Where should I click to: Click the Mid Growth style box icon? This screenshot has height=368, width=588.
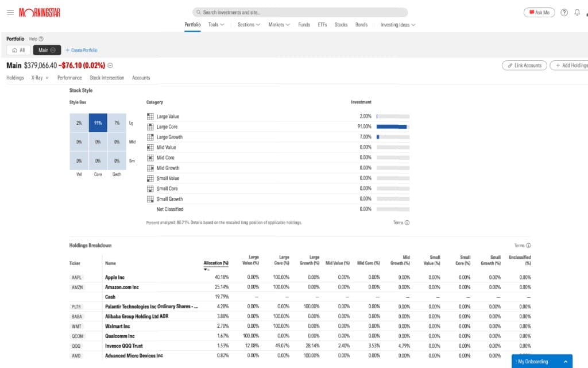150,168
